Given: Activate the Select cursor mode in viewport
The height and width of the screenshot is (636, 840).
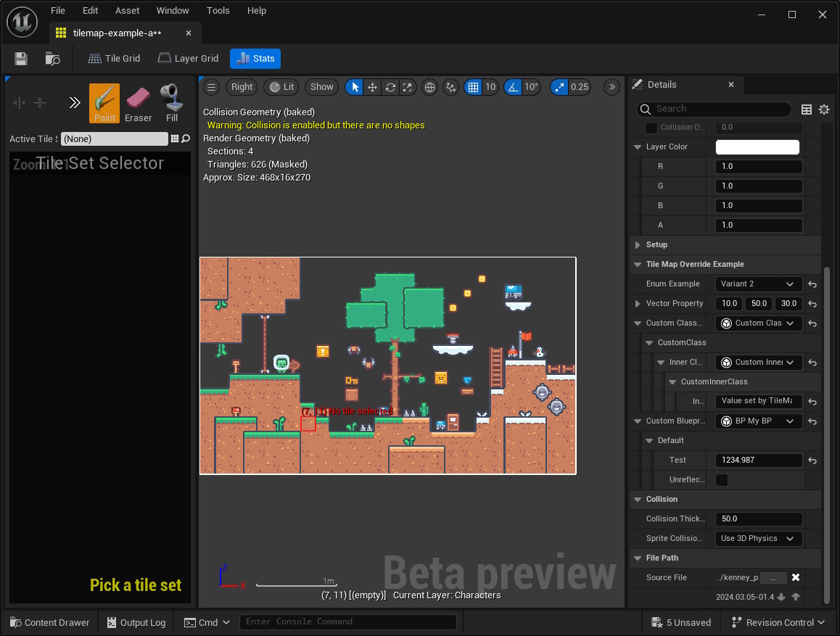Looking at the screenshot, I should (x=355, y=87).
